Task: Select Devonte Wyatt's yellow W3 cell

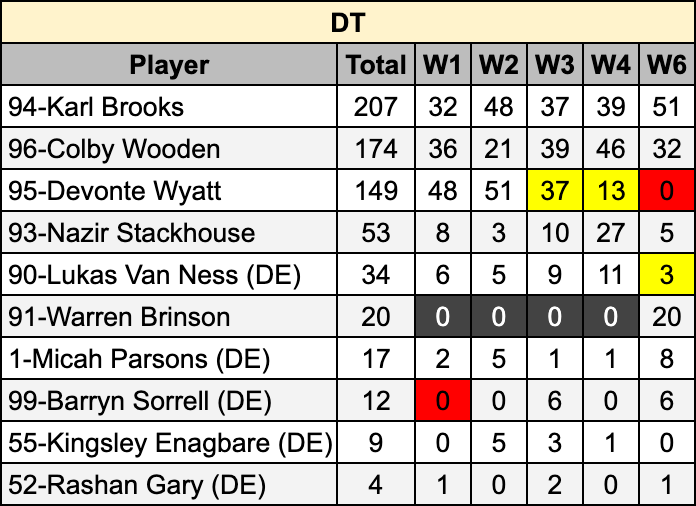Action: pyautogui.click(x=554, y=191)
